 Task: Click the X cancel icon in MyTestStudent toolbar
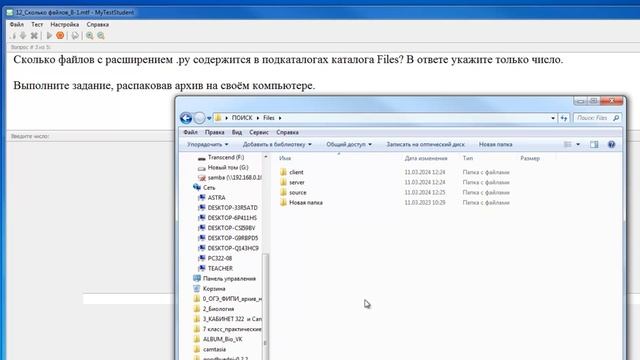click(34, 36)
